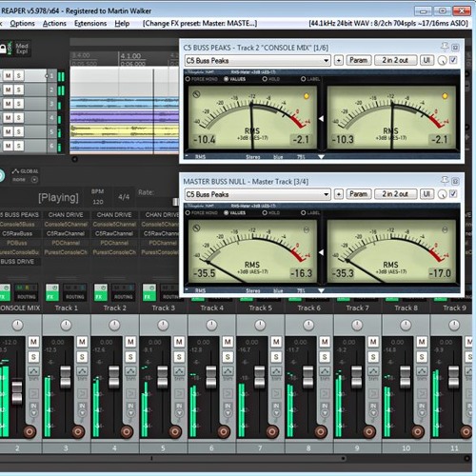Open preset dropdown in C5 BUSS PEAKS window
The height and width of the screenshot is (476, 476).
tap(326, 60)
